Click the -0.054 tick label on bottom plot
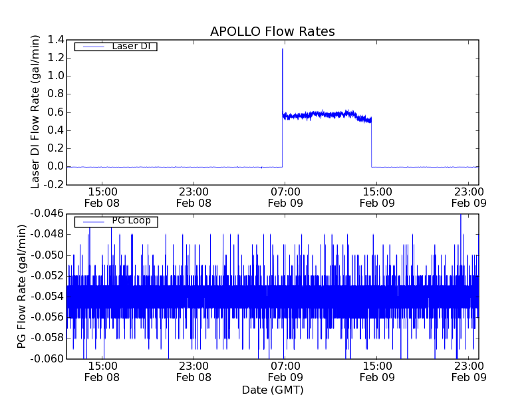 47,297
